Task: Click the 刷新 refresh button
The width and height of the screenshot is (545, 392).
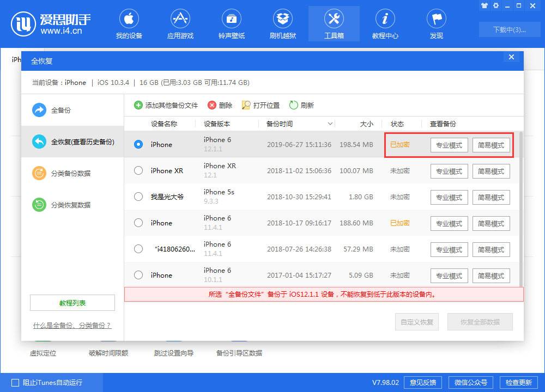Action: (301, 105)
